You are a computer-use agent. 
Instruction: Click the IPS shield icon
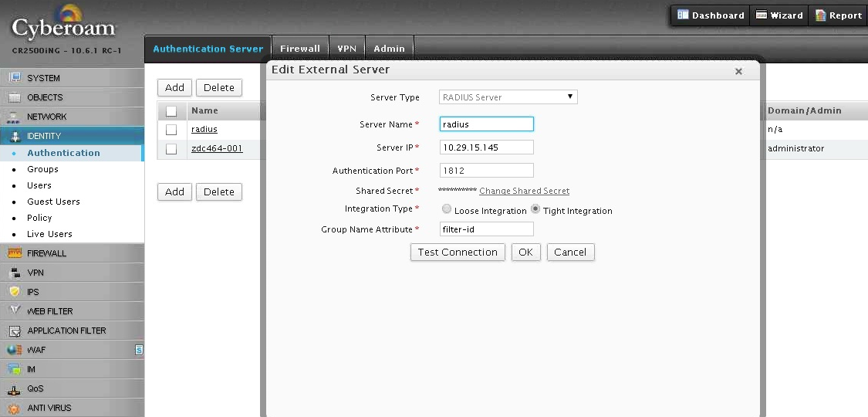coord(14,292)
